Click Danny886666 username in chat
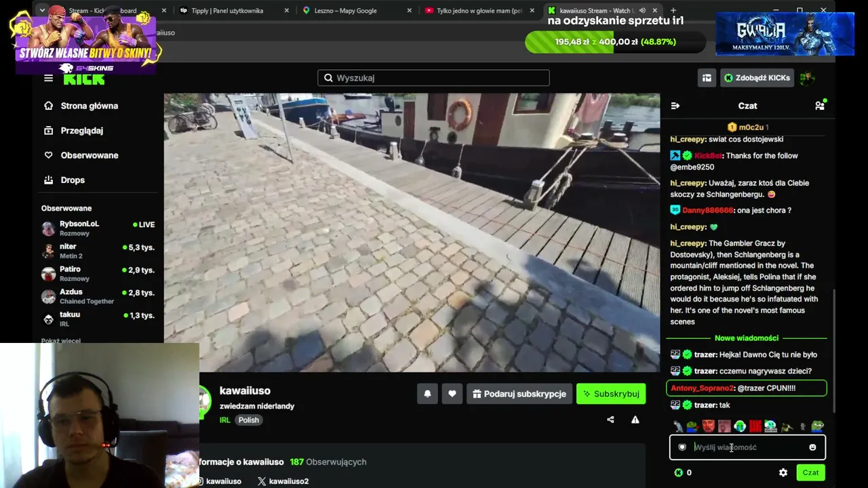Image resolution: width=868 pixels, height=488 pixels. [x=707, y=210]
